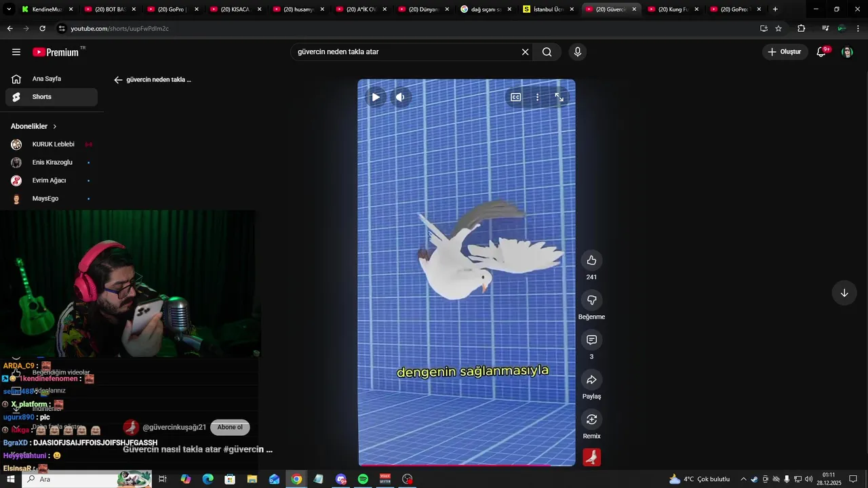This screenshot has width=868, height=488.
Task: Navigate back in the browser
Action: click(x=9, y=28)
